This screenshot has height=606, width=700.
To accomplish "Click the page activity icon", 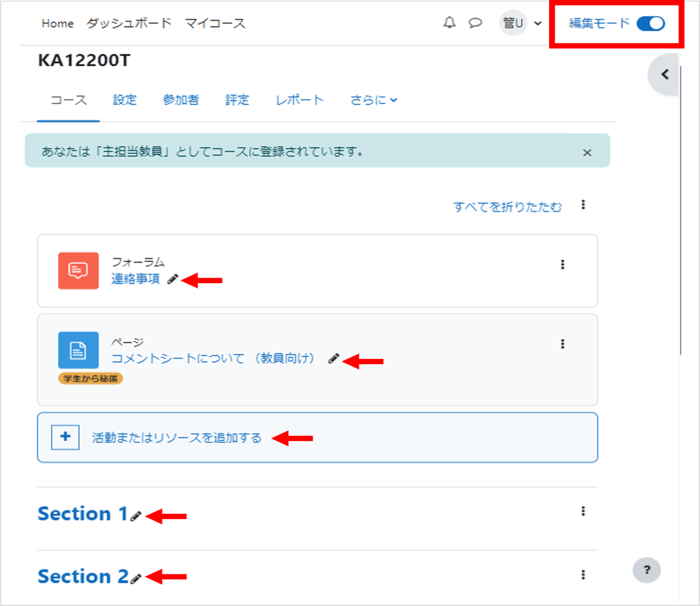I will click(79, 350).
